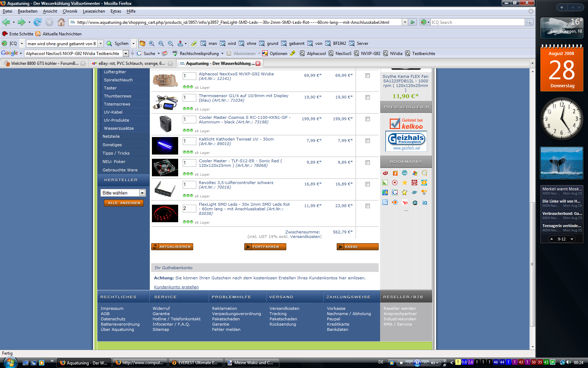
Task: Click quantity field of FlexLight SMD Leds
Action: [x=189, y=209]
